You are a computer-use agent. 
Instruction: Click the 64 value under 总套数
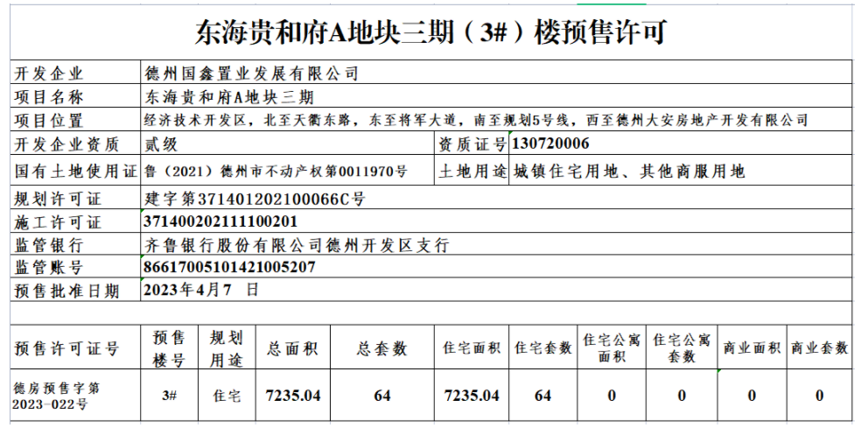point(381,396)
